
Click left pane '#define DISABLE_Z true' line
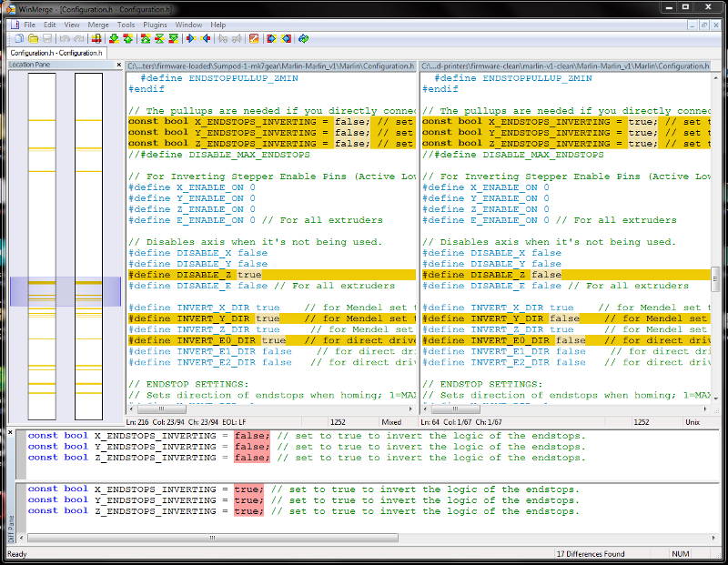(271, 275)
